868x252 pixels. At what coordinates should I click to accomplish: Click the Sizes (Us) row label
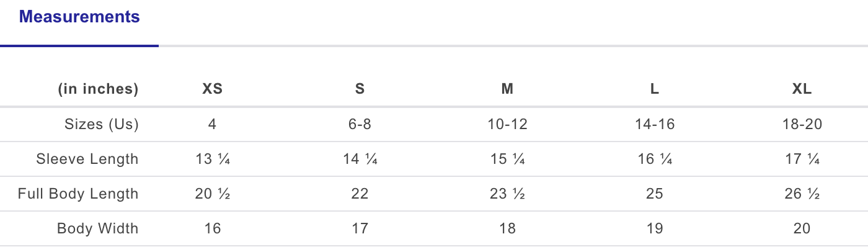pos(102,124)
